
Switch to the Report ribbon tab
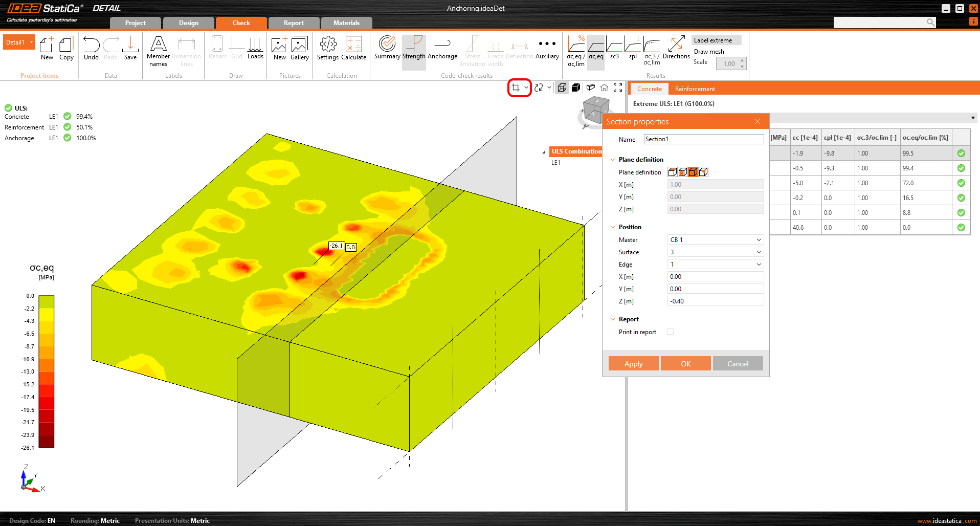tap(294, 23)
